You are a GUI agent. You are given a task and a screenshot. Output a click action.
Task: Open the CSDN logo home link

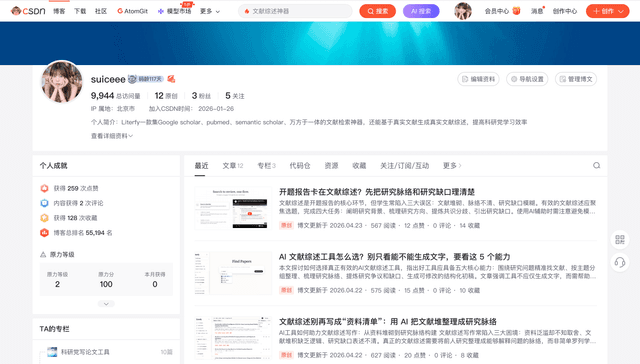tap(28, 11)
